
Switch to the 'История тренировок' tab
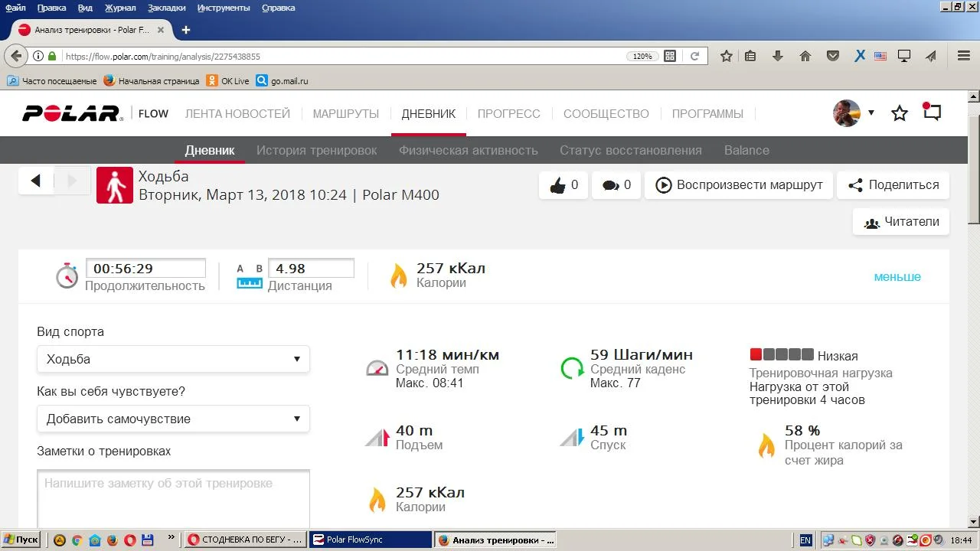coord(316,150)
